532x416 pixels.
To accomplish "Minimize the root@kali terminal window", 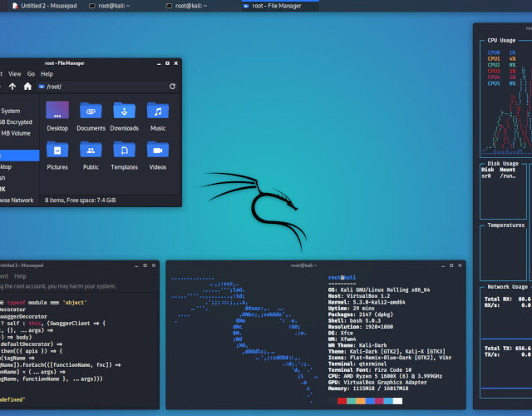I will click(443, 265).
